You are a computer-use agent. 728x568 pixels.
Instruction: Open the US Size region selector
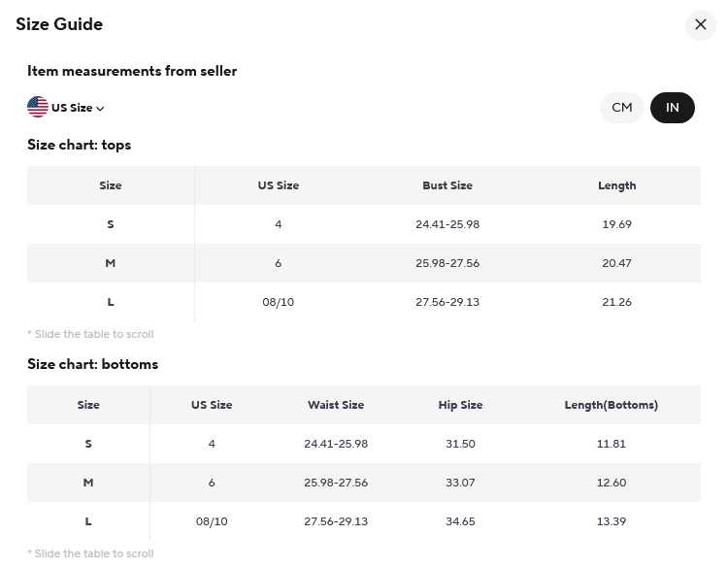tap(66, 108)
